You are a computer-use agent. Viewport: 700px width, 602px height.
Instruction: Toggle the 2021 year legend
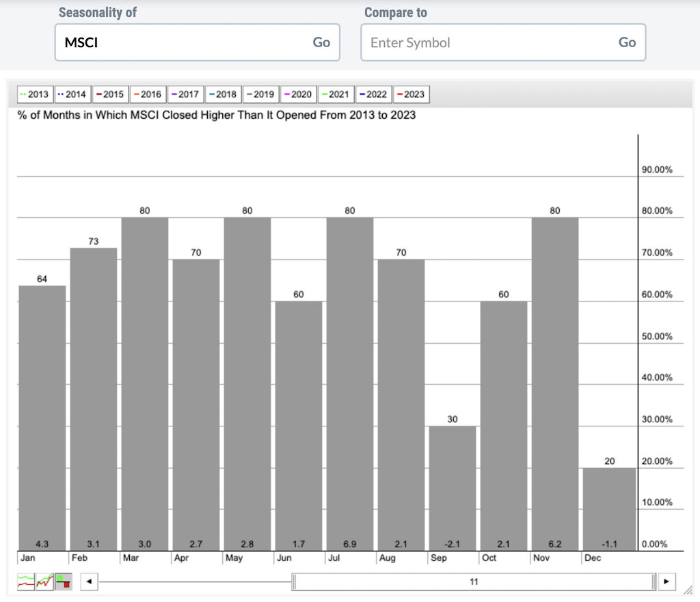pos(336,94)
